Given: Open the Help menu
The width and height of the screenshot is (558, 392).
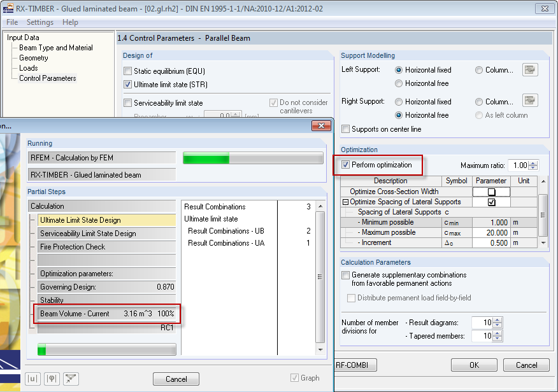Looking at the screenshot, I should [70, 22].
